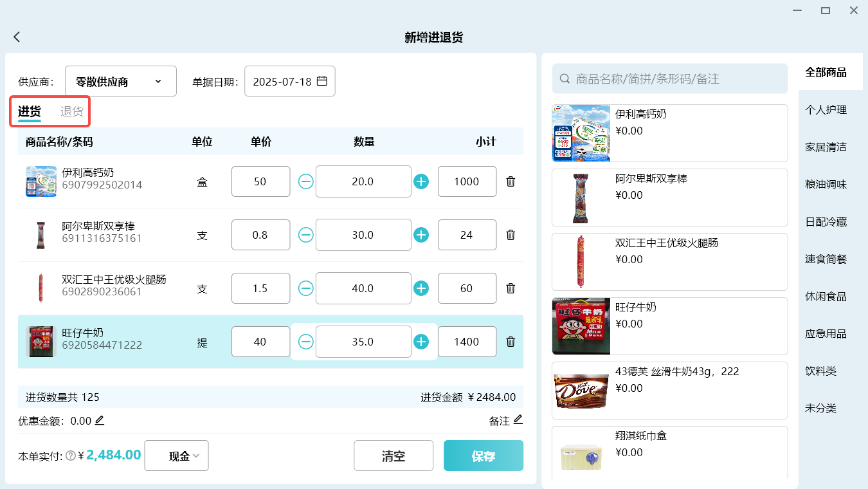The width and height of the screenshot is (868, 489).
Task: Increase quantity of 伊利高钙奶 with plus icon
Action: 421,181
